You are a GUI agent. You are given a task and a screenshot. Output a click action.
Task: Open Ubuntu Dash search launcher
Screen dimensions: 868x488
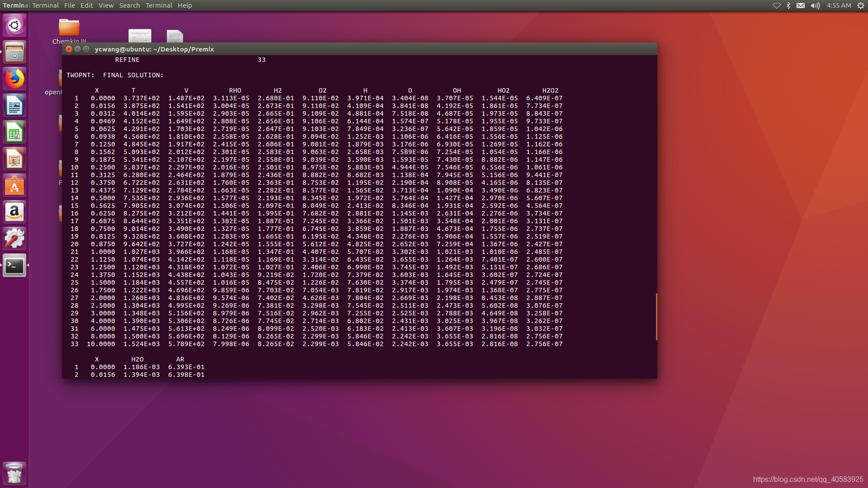tap(14, 25)
